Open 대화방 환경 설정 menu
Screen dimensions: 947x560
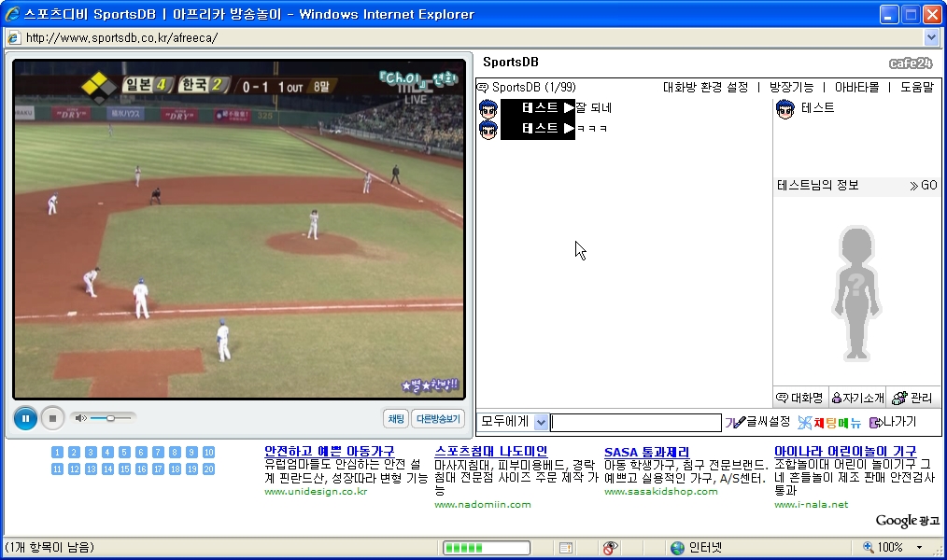click(x=705, y=87)
